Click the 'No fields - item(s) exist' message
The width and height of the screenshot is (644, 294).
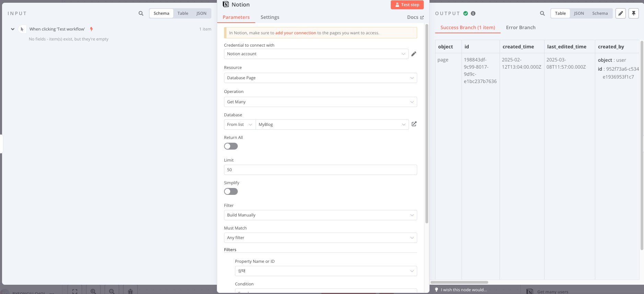69,39
